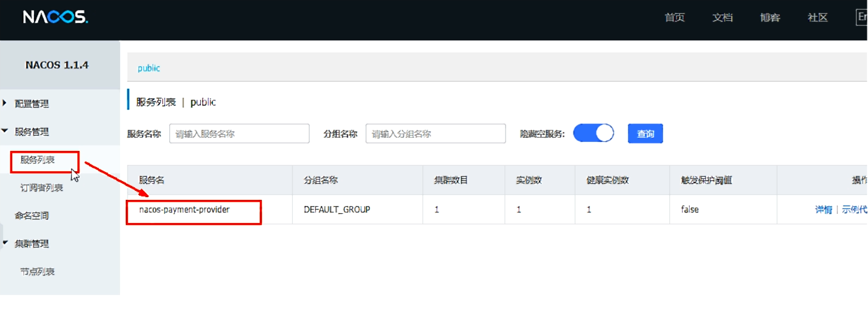Switch language with the En button

[x=861, y=17]
